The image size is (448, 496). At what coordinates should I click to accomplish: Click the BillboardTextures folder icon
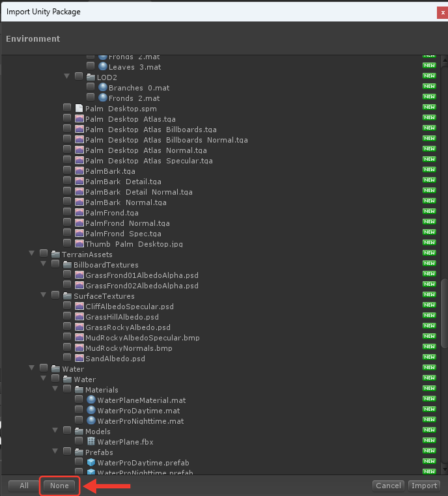click(x=67, y=264)
